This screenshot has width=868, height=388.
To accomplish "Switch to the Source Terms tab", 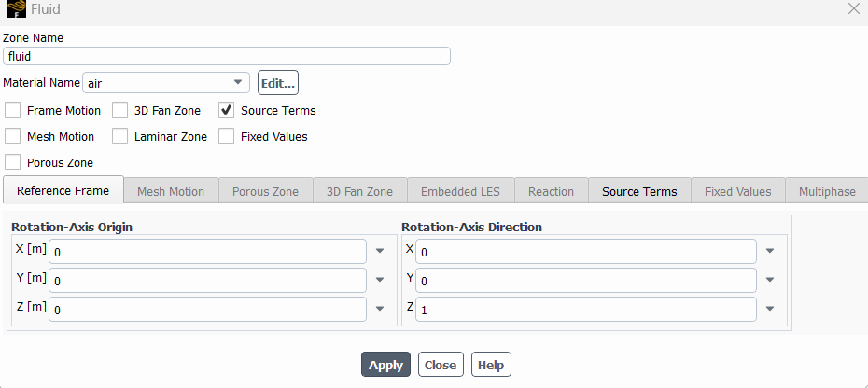I will [x=639, y=191].
